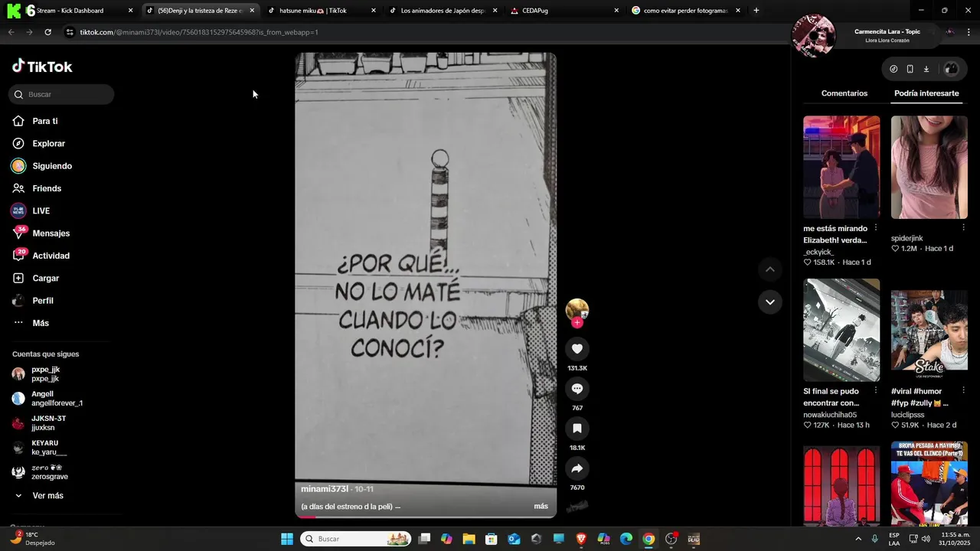This screenshot has width=980, height=551.
Task: Expand the caption with más
Action: click(x=541, y=507)
